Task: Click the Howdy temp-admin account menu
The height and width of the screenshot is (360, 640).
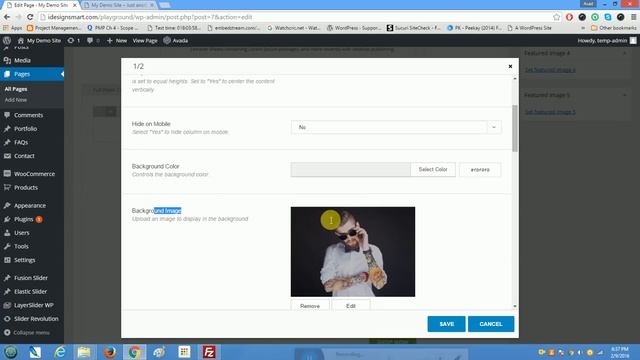Action: pos(607,40)
